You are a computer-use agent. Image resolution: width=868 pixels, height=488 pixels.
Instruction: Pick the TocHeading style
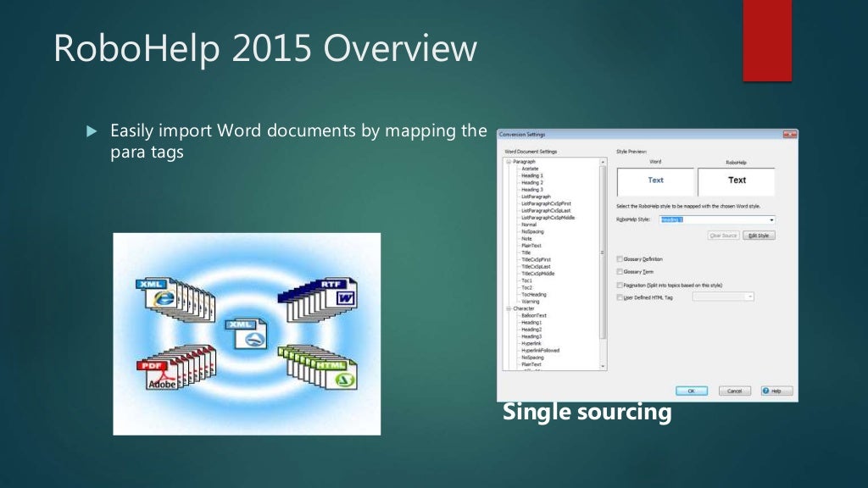tap(534, 294)
